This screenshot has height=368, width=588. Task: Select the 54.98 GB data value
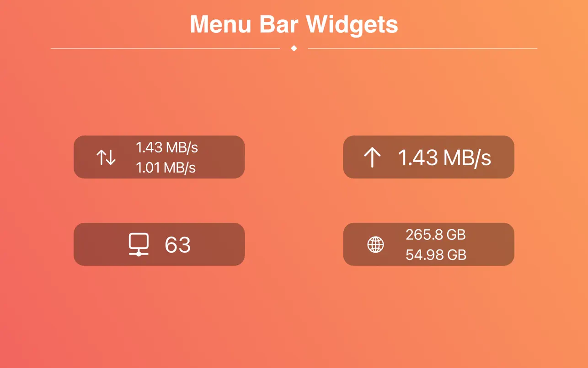(436, 254)
